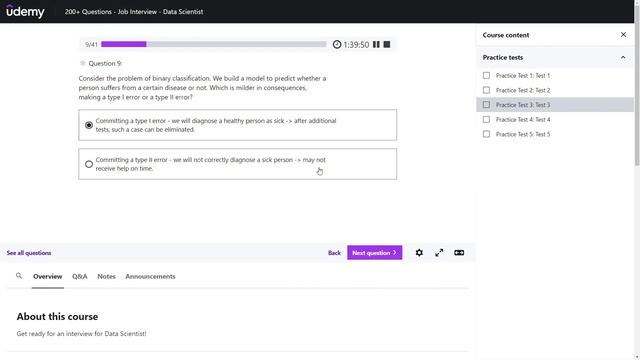Open the search icon beside Overview
The image size is (640, 360).
click(x=19, y=276)
